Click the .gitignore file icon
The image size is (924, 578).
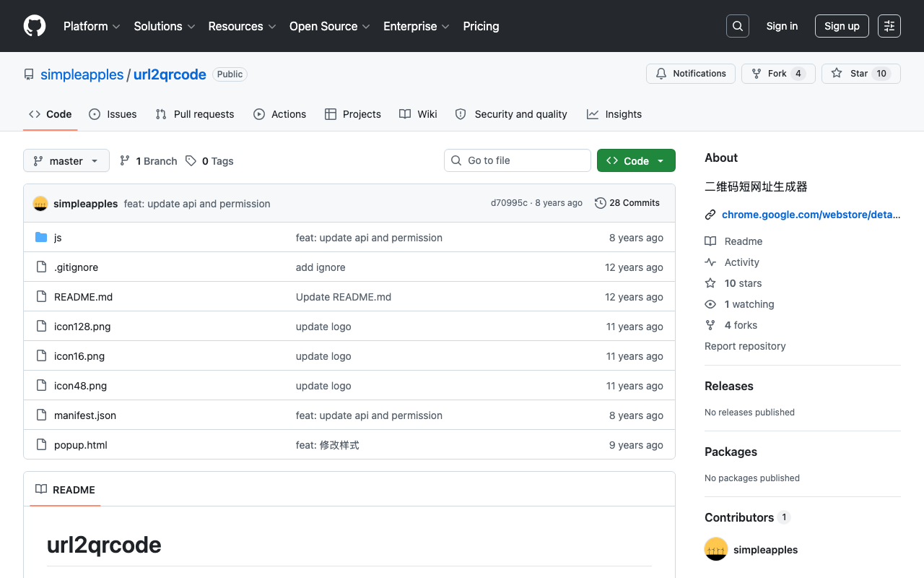[x=41, y=267]
